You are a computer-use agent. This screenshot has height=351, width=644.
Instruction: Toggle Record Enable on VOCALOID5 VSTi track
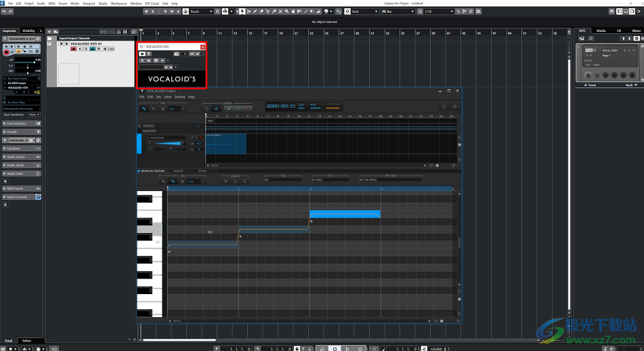click(73, 49)
